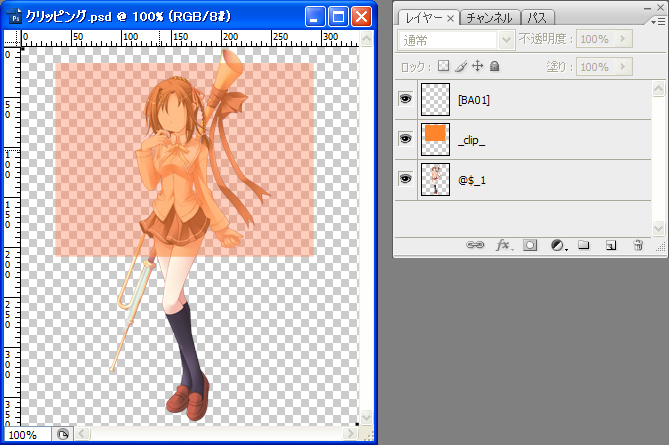Maximize the クリッピング.psd document window
The image size is (669, 445).
click(338, 17)
